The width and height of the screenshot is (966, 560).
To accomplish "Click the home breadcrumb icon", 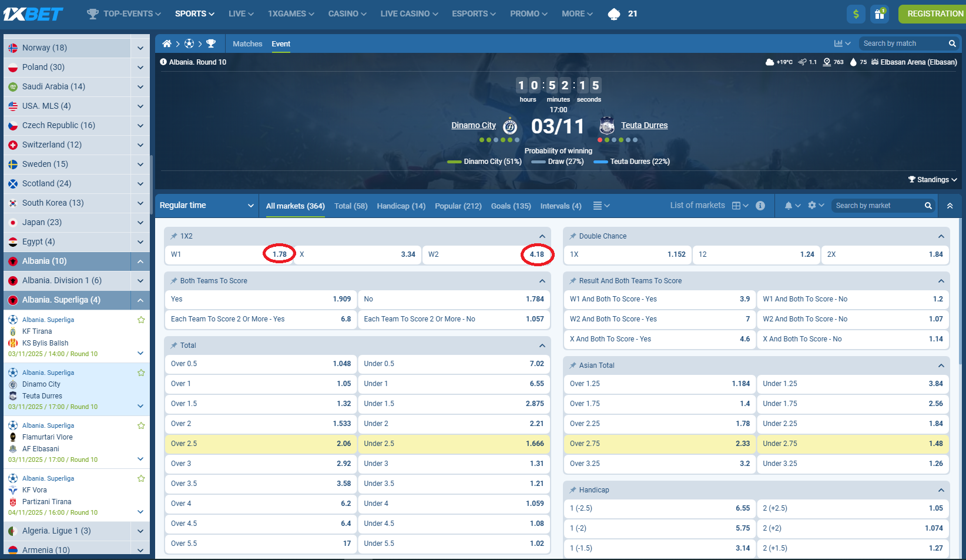I will click(x=167, y=43).
